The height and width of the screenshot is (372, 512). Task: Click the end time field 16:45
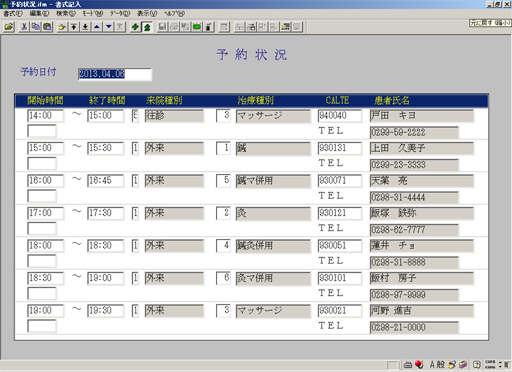[x=105, y=181]
